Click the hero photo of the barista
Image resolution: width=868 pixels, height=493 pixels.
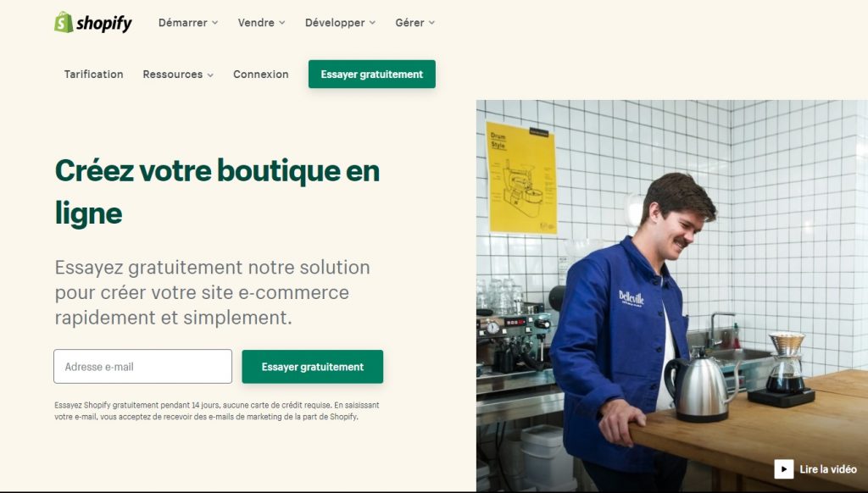672,296
